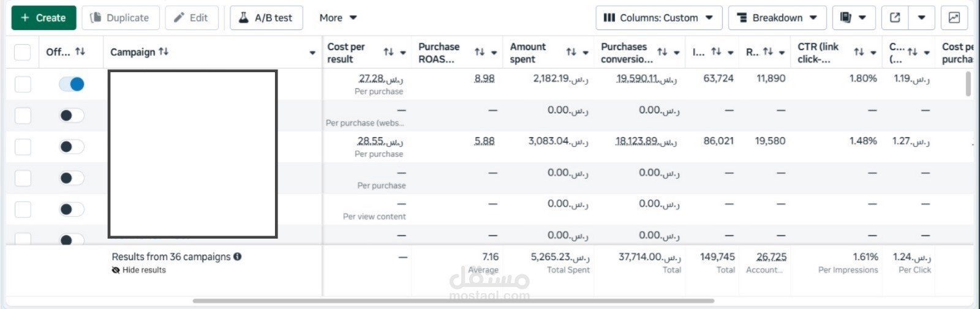Sort by Cost per result arrows
The height and width of the screenshot is (309, 980).
pyautogui.click(x=388, y=53)
